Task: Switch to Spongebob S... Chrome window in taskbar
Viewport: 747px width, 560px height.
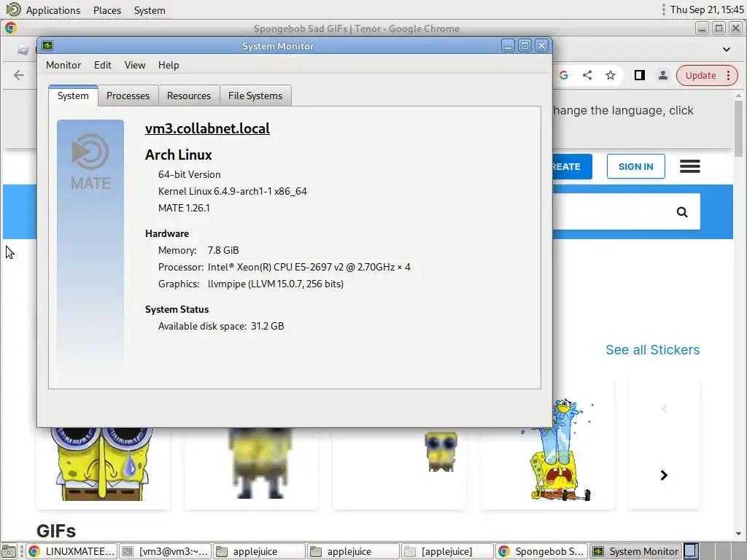Action: tap(542, 551)
